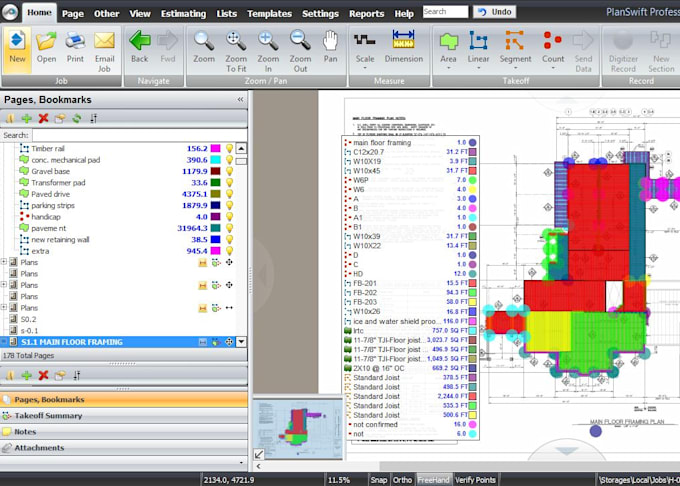Toggle visibility bulb for Gravel base
The width and height of the screenshot is (680, 486).
point(229,171)
